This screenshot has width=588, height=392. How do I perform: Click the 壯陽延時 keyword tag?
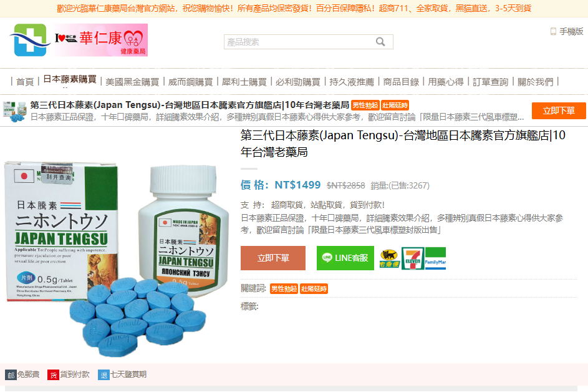[314, 289]
